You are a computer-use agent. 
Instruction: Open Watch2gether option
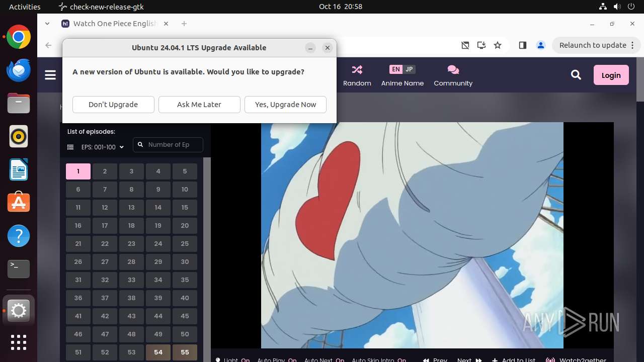577,360
